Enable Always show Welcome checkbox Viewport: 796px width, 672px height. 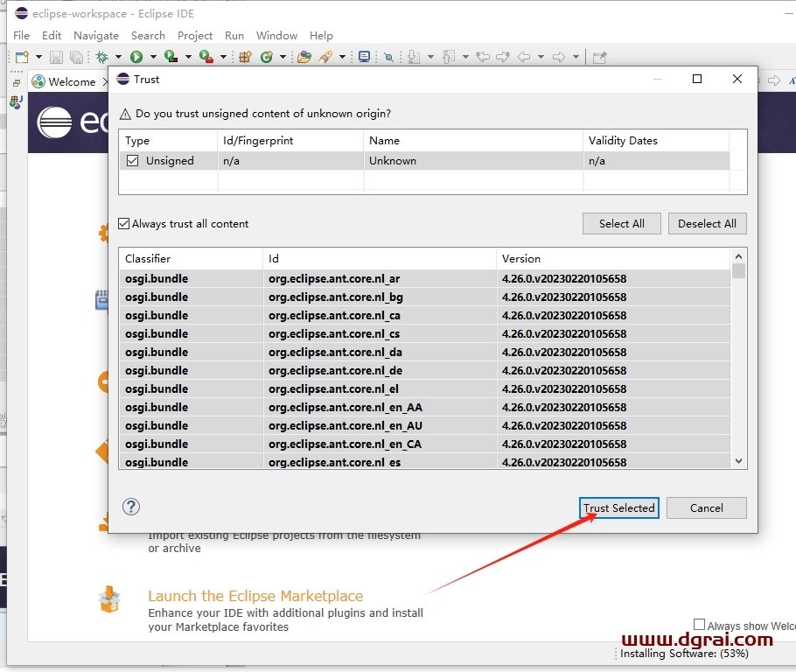coord(700,624)
